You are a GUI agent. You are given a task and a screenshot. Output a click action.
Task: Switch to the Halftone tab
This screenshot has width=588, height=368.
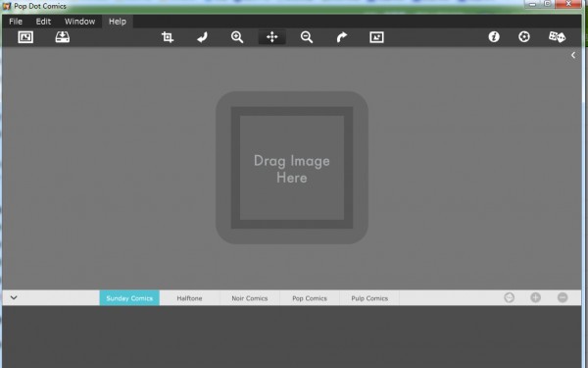[189, 298]
